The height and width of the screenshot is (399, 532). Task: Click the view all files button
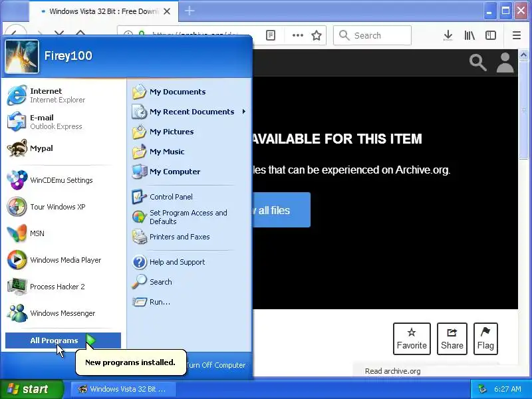click(x=281, y=210)
